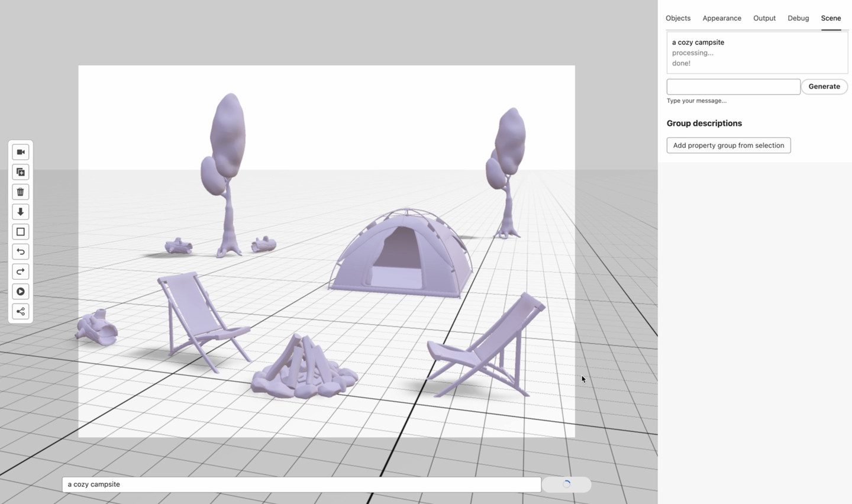Redo the last action

point(21,272)
